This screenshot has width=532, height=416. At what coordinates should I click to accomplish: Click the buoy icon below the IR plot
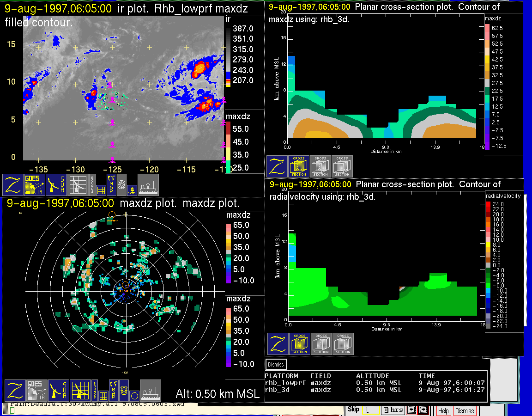(x=133, y=190)
